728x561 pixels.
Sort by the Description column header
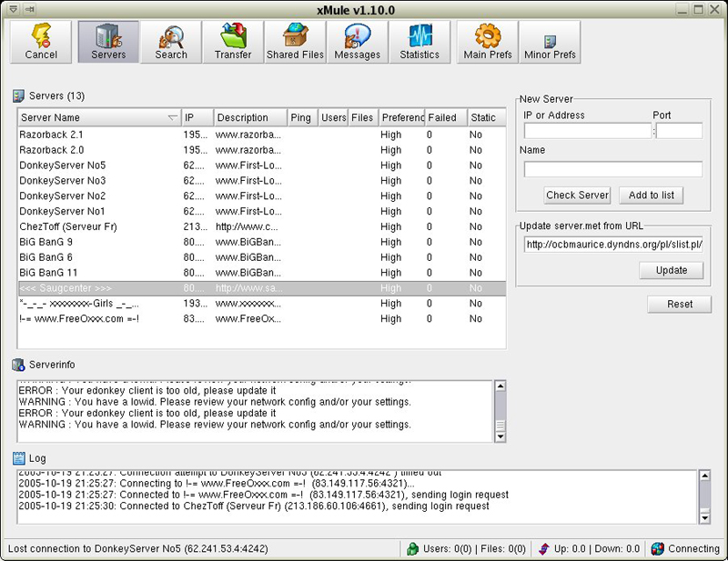point(251,118)
